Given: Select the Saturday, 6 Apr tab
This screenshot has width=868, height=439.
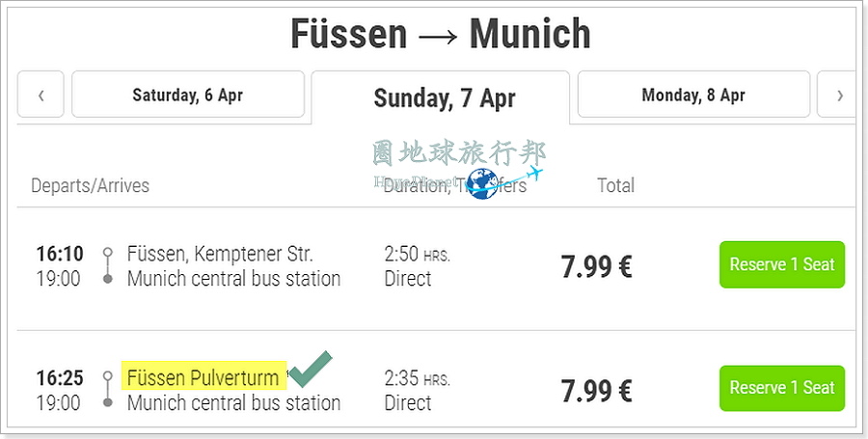Looking at the screenshot, I should point(188,95).
